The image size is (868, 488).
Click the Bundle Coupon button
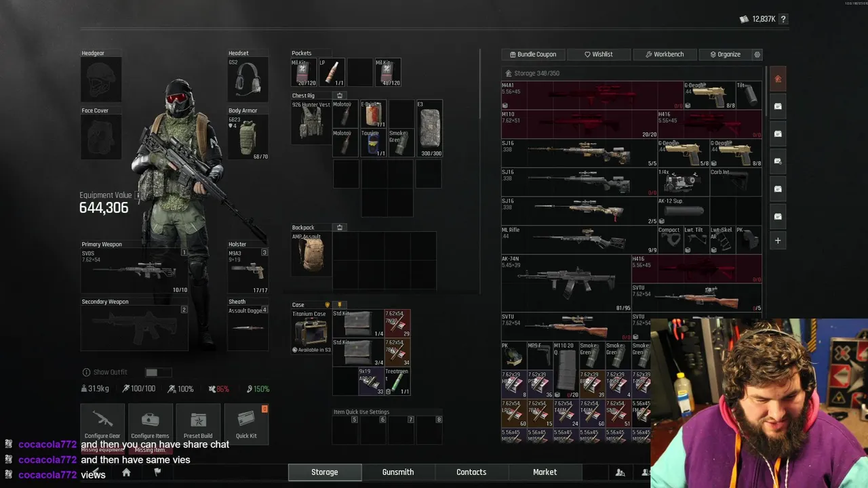pyautogui.click(x=532, y=54)
